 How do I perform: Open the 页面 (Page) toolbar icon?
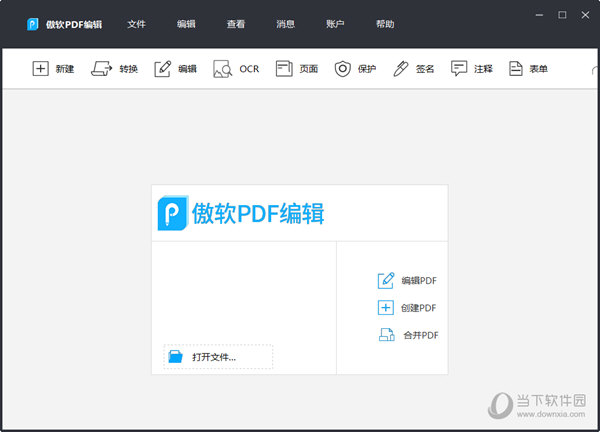[x=284, y=69]
